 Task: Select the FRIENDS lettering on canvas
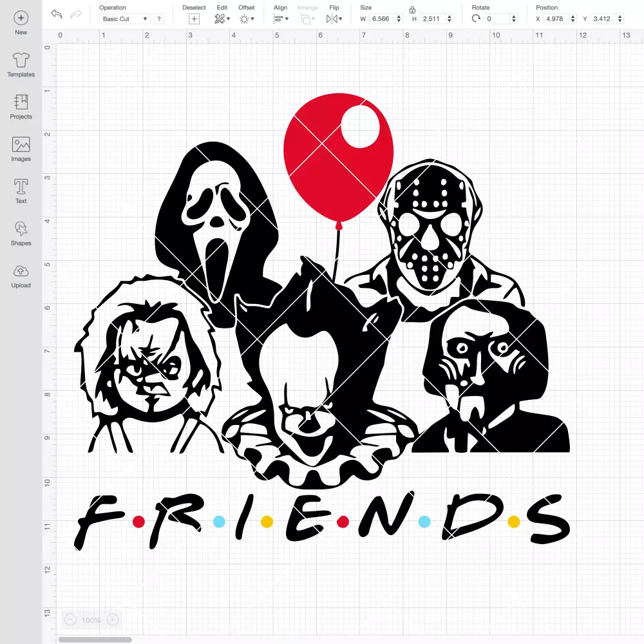point(323,521)
